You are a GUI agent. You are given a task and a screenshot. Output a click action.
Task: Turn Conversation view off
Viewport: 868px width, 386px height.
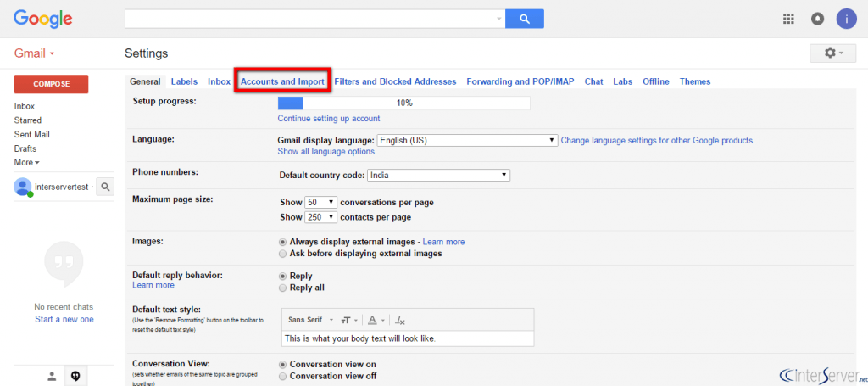[283, 377]
